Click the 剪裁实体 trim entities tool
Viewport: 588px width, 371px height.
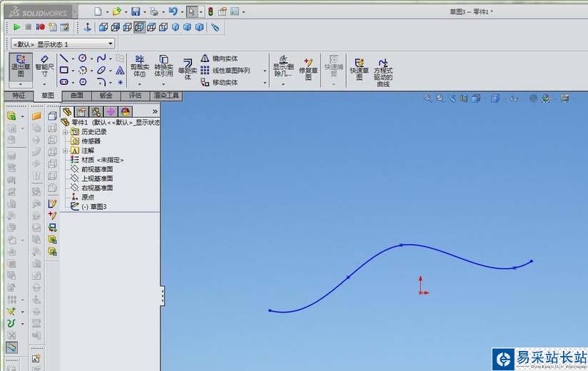pos(139,66)
